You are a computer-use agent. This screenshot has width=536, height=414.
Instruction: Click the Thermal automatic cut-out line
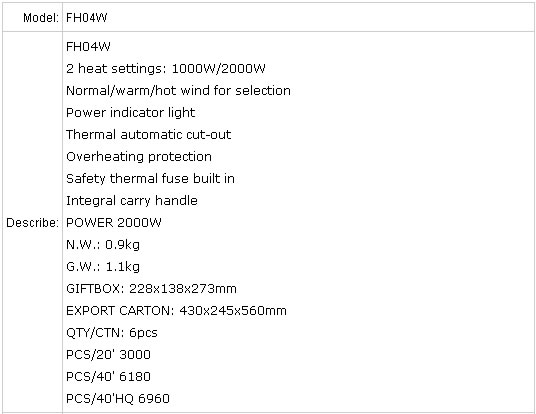148,135
